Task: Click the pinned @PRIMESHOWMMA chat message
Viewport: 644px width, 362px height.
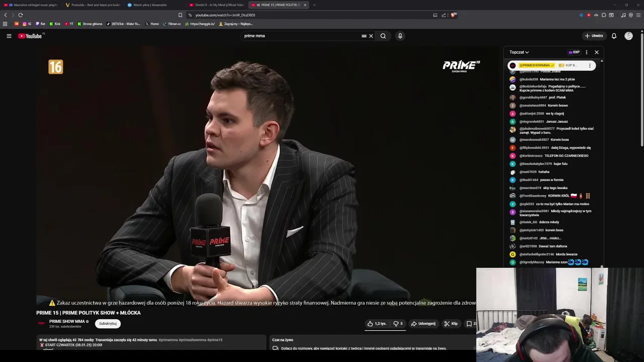Action: point(551,65)
